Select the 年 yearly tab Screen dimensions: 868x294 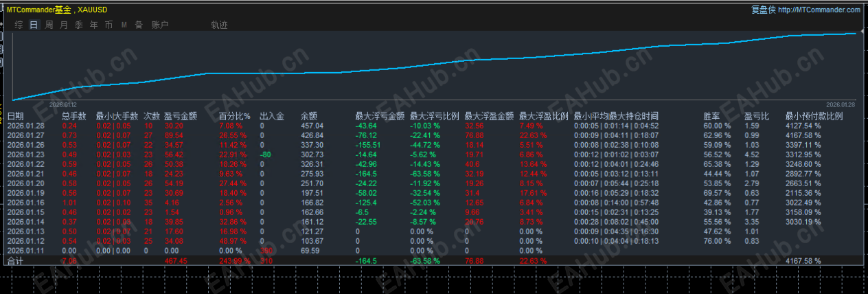(x=94, y=25)
